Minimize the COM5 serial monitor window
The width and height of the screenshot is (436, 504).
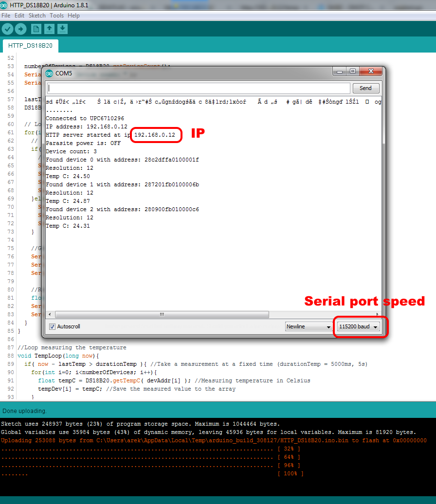click(x=339, y=72)
